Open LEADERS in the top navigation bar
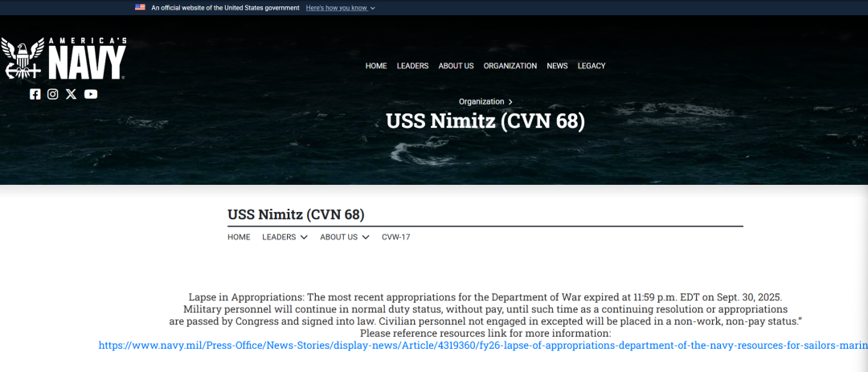 coord(412,66)
